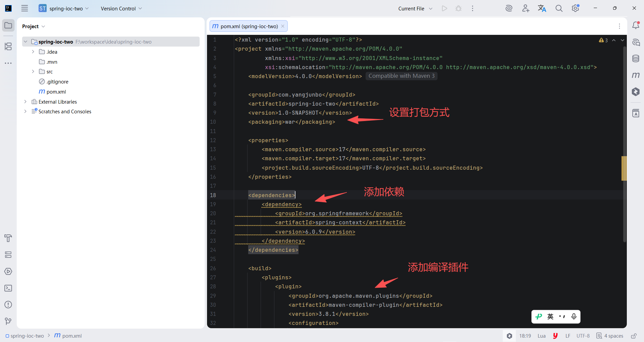644x342 pixels.
Task: Show more tool windows ellipsis
Action: 8,63
